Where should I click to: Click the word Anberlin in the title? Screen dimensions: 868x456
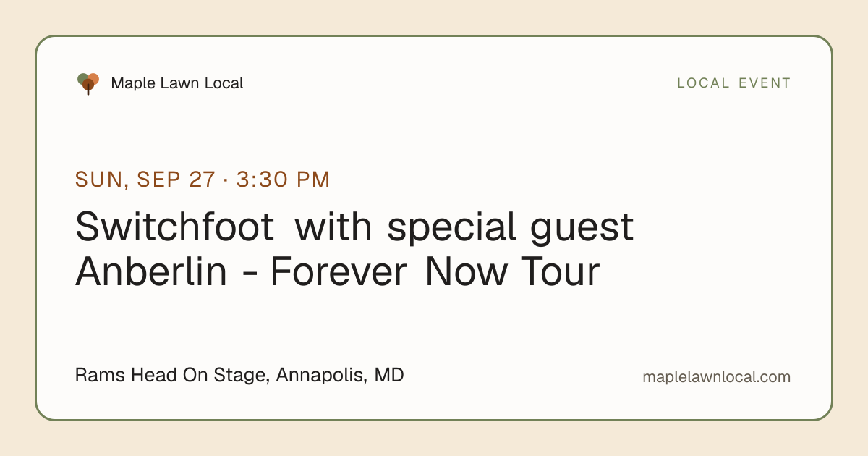pos(150,272)
